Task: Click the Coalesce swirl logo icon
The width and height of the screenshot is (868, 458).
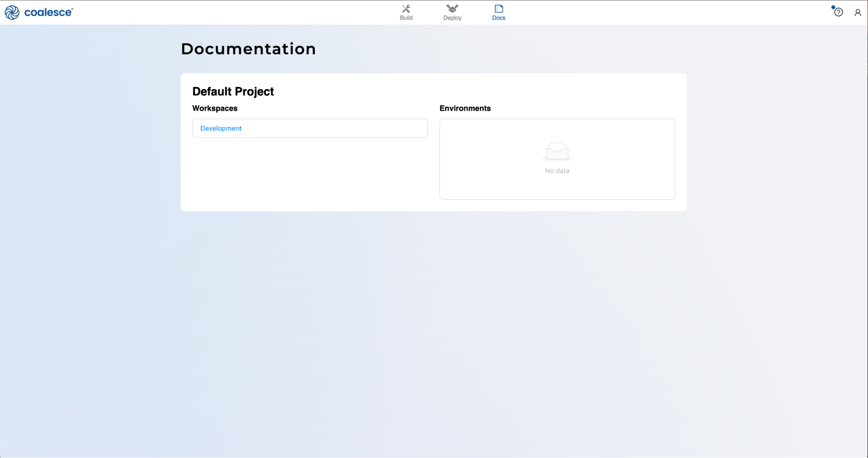Action: (12, 12)
